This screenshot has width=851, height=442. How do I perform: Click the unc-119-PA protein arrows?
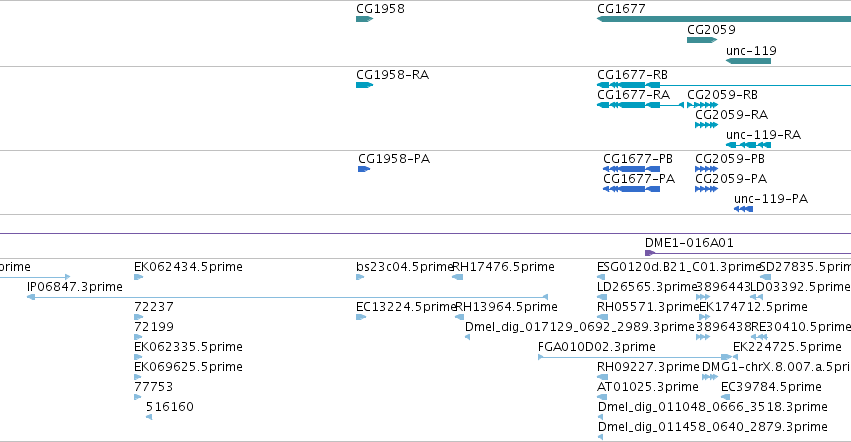(743, 209)
